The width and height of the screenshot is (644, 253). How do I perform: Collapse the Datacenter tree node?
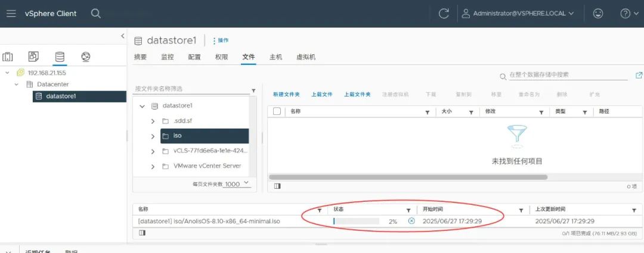pyautogui.click(x=17, y=84)
